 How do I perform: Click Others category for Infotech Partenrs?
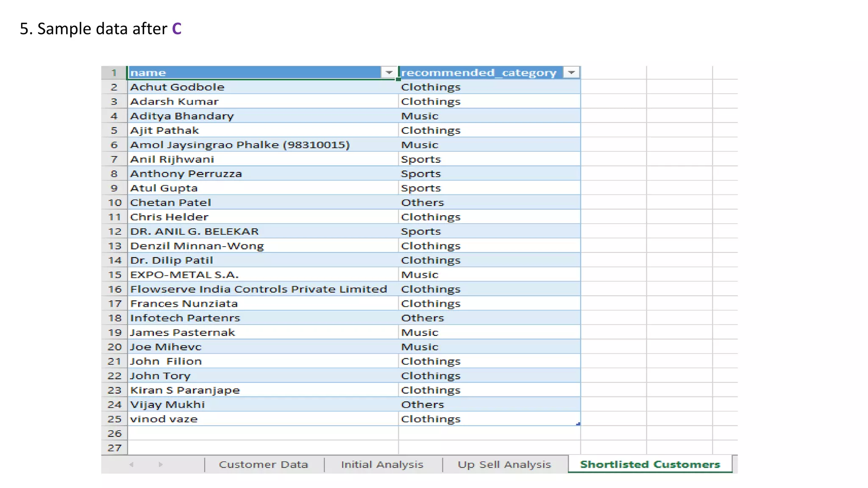point(489,318)
